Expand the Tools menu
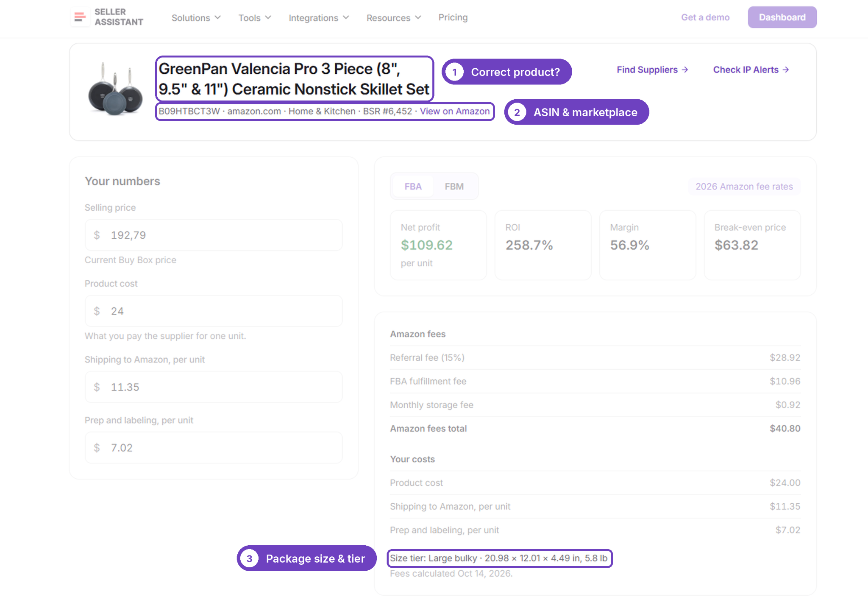The width and height of the screenshot is (868, 597). pyautogui.click(x=254, y=18)
